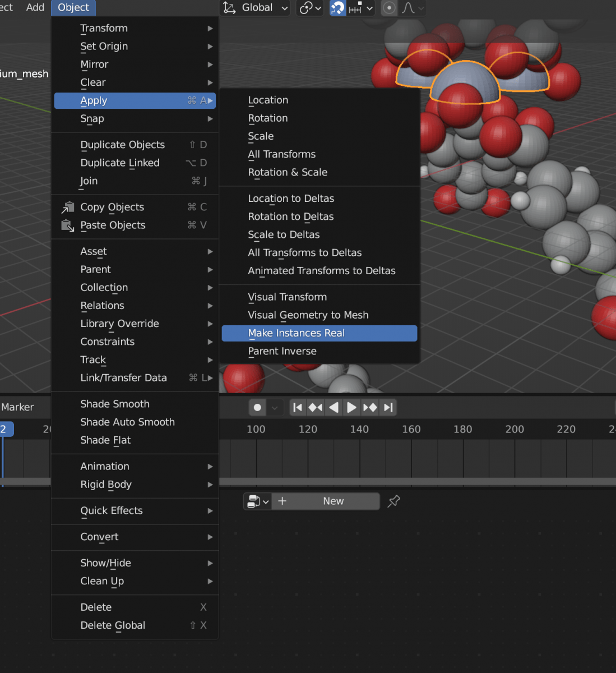Image resolution: width=616 pixels, height=673 pixels.
Task: Click the Marker menu in timeline
Action: (17, 407)
